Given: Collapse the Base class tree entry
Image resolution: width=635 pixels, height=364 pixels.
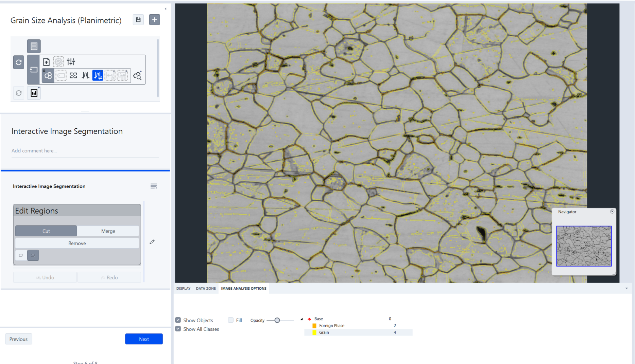Looking at the screenshot, I should 301,319.
